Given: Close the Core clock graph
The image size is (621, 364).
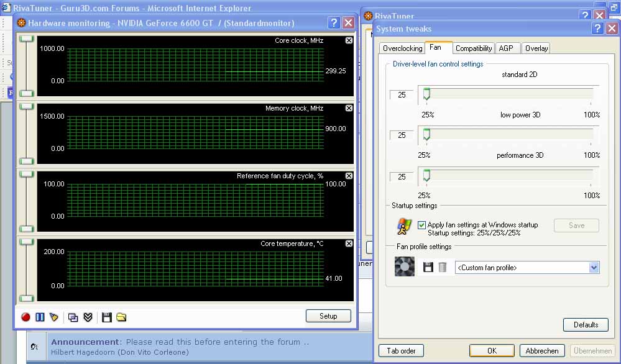Looking at the screenshot, I should [349, 40].
